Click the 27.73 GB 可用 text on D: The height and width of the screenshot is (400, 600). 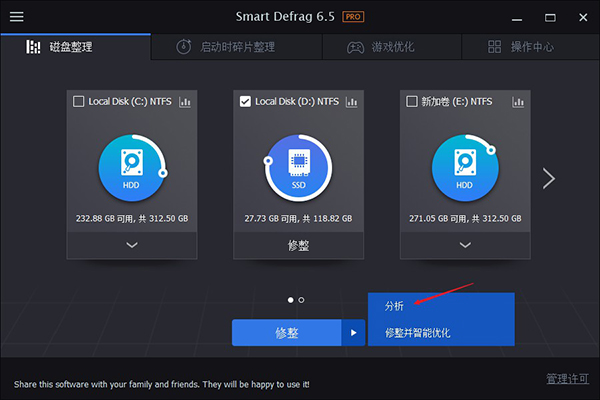pos(298,219)
